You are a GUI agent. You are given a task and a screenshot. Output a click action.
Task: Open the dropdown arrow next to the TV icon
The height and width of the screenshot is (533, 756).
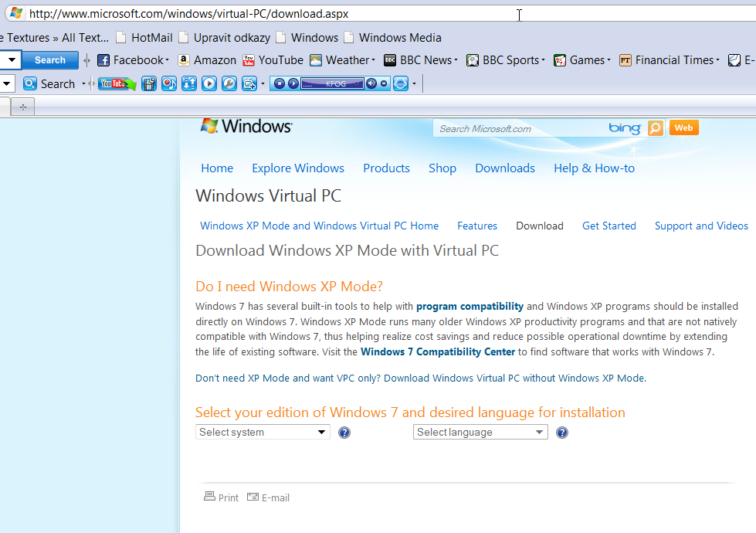263,84
